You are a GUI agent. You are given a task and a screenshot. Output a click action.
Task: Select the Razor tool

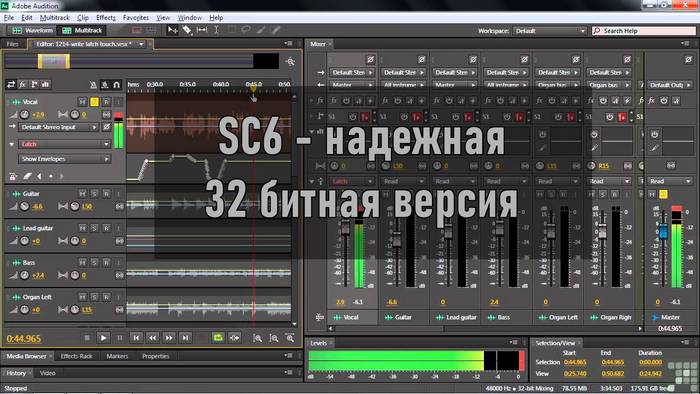point(187,30)
